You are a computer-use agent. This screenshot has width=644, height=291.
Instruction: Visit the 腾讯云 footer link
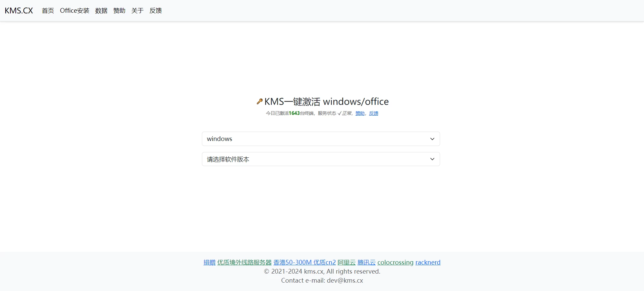coord(367,263)
